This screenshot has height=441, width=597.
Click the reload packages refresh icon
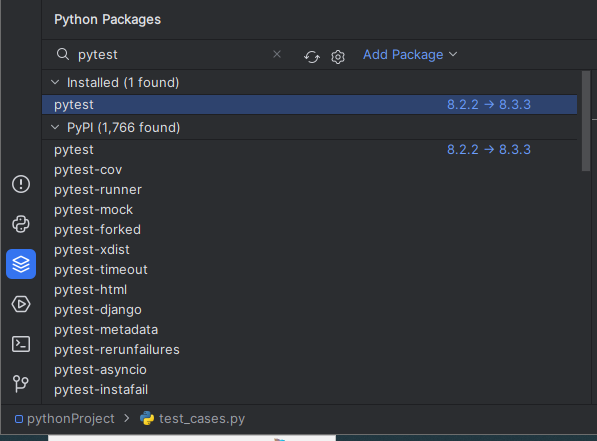312,57
